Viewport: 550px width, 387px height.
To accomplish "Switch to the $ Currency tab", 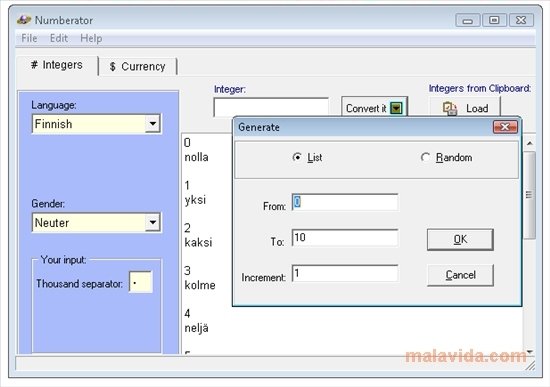I will click(x=138, y=66).
